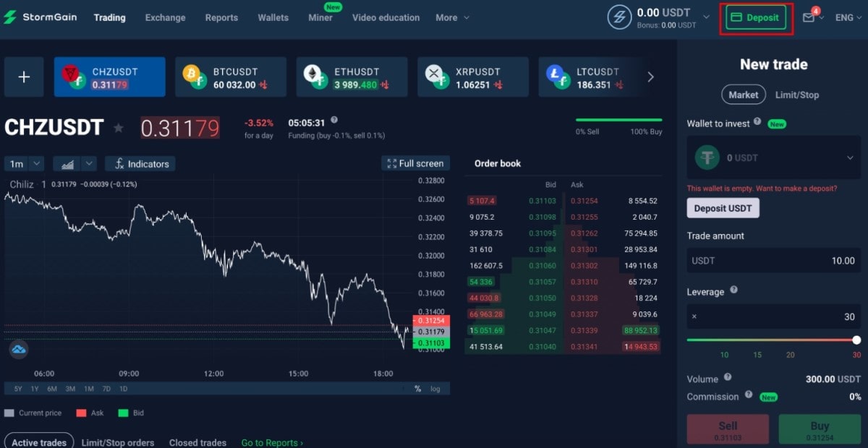This screenshot has height=448, width=868.
Task: Select Limit/Stop order type
Action: (797, 95)
